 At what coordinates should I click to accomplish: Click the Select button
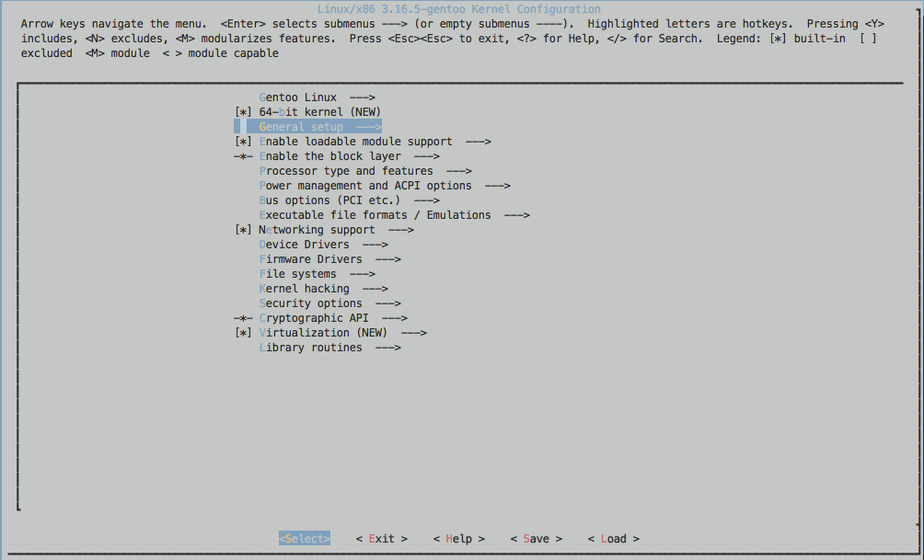[304, 538]
